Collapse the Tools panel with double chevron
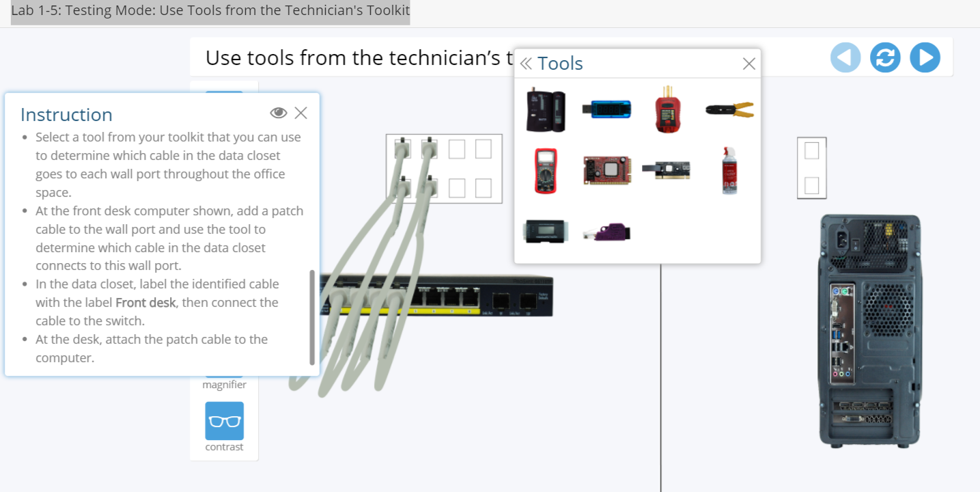 (525, 64)
